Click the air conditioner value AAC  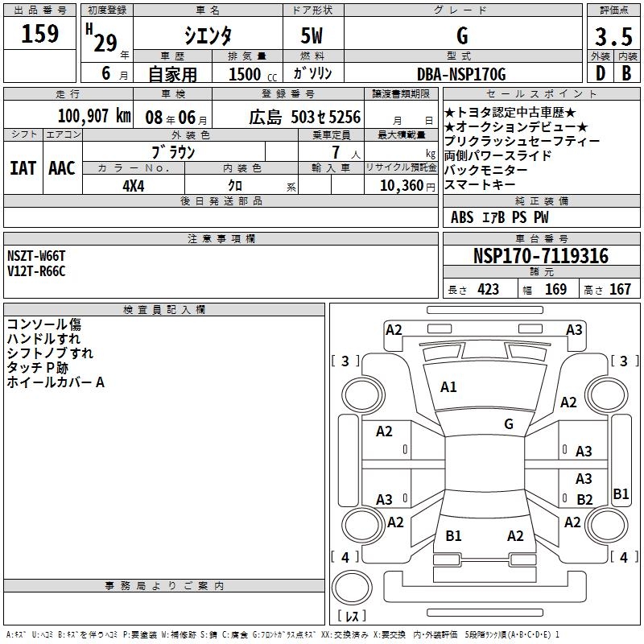pos(62,168)
